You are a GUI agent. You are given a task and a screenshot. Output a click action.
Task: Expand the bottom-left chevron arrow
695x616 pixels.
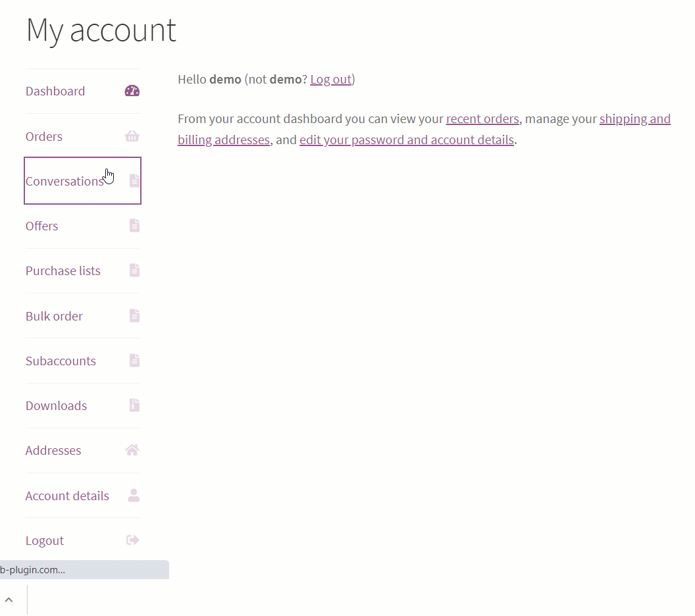pyautogui.click(x=9, y=600)
